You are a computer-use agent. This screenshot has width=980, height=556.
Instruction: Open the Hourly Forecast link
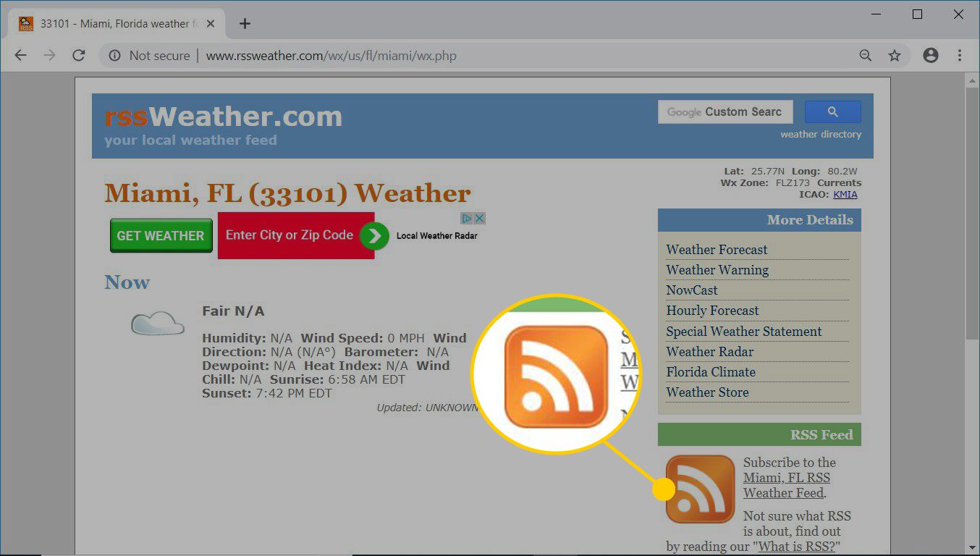tap(712, 311)
